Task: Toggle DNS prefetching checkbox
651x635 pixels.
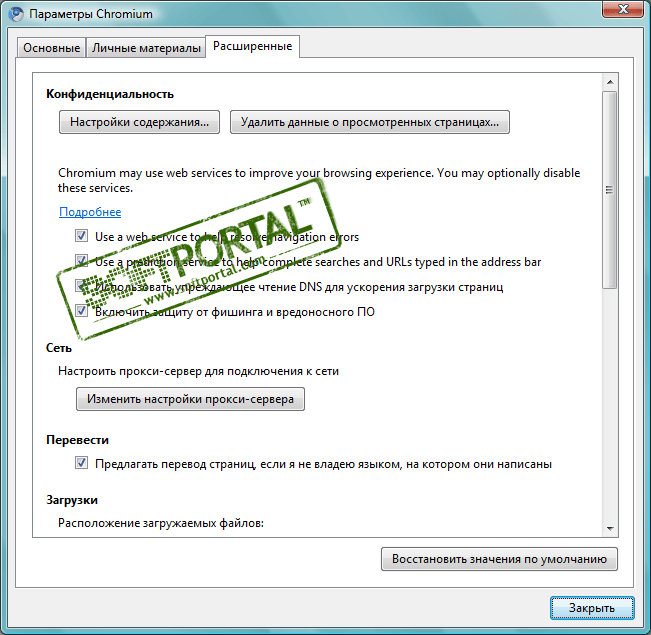Action: (81, 286)
